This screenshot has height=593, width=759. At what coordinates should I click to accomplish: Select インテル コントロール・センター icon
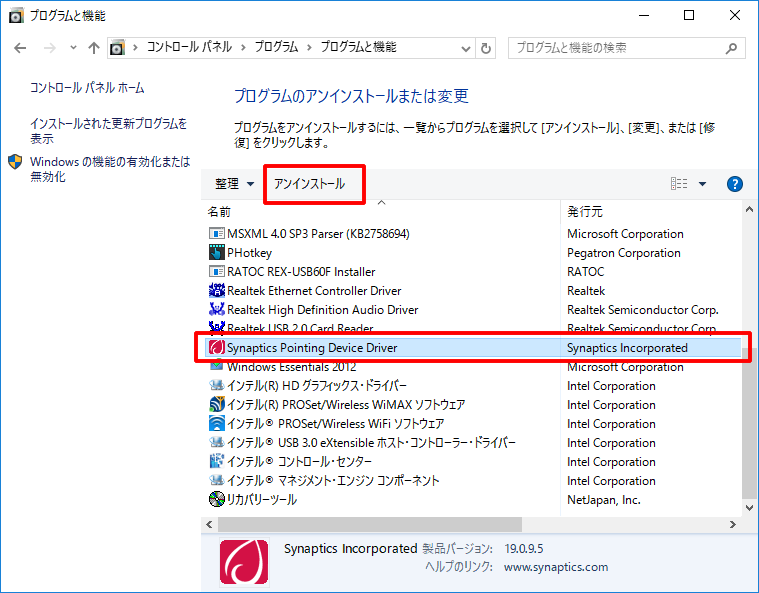pos(216,461)
